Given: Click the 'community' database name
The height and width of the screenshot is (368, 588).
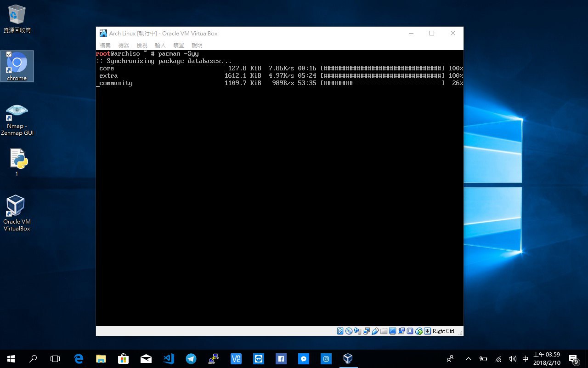Looking at the screenshot, I should tap(116, 83).
